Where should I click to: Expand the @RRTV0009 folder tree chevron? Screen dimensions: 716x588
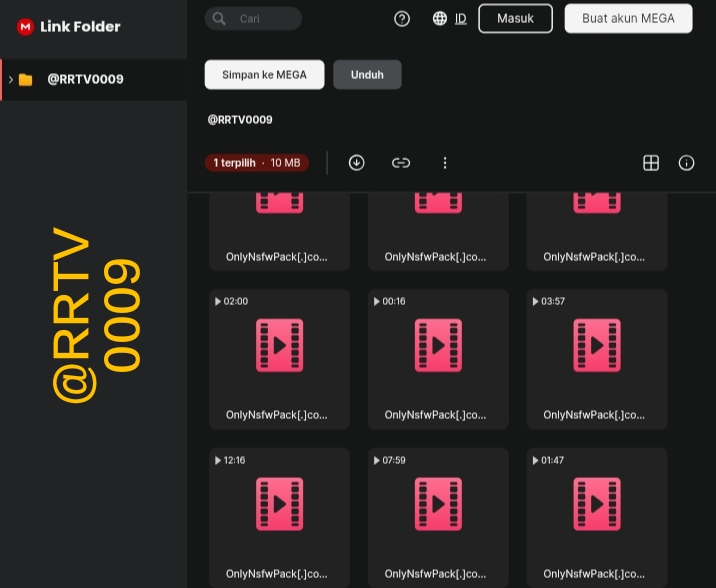pyautogui.click(x=11, y=79)
